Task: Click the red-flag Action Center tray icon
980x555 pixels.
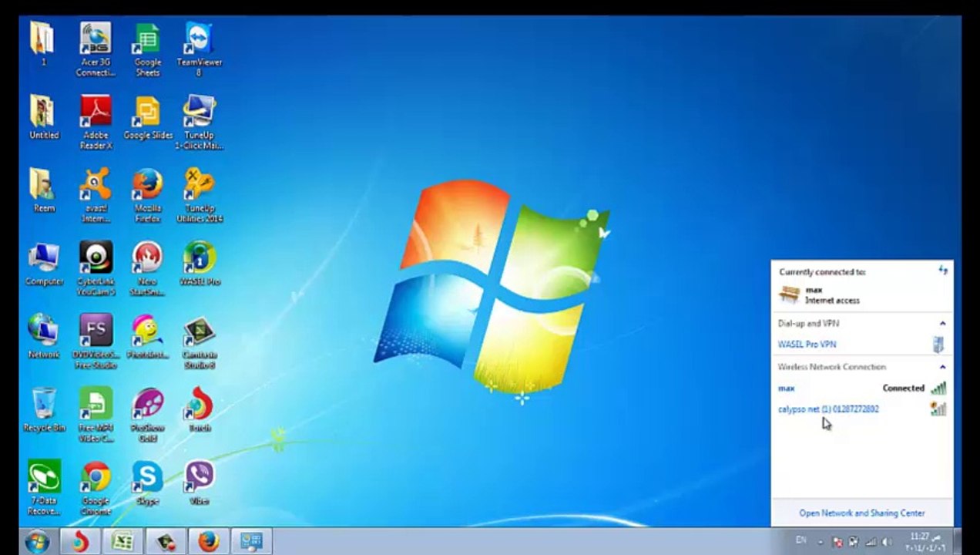Action: 838,542
